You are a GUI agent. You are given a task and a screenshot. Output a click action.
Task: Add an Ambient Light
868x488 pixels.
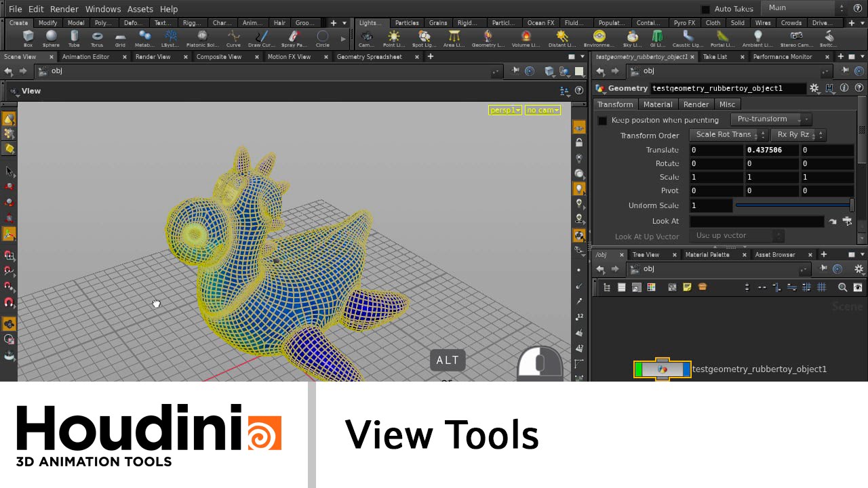pyautogui.click(x=758, y=38)
